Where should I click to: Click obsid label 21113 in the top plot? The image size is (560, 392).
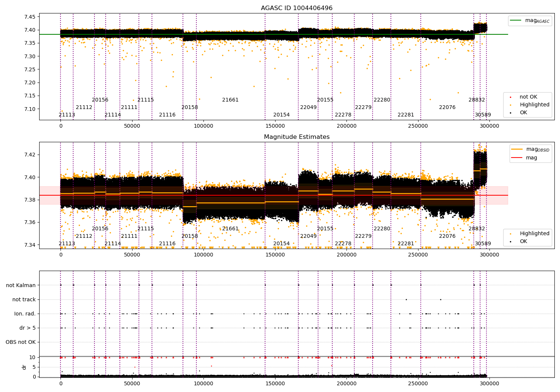[x=67, y=115]
